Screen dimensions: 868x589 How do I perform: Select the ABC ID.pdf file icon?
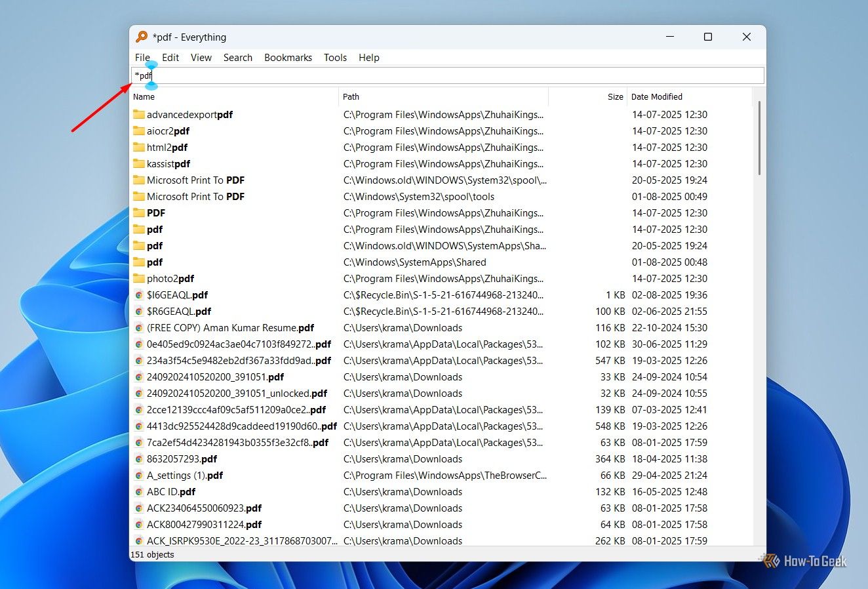(139, 492)
